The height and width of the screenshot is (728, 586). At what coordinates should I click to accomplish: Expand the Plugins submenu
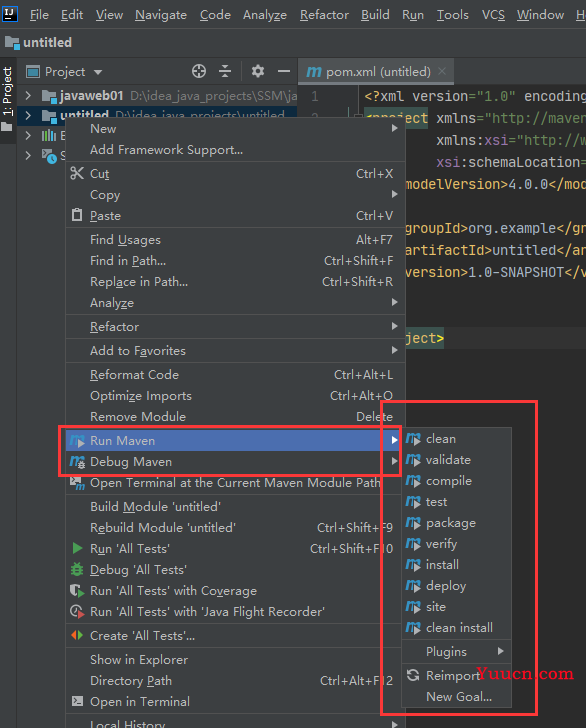500,651
